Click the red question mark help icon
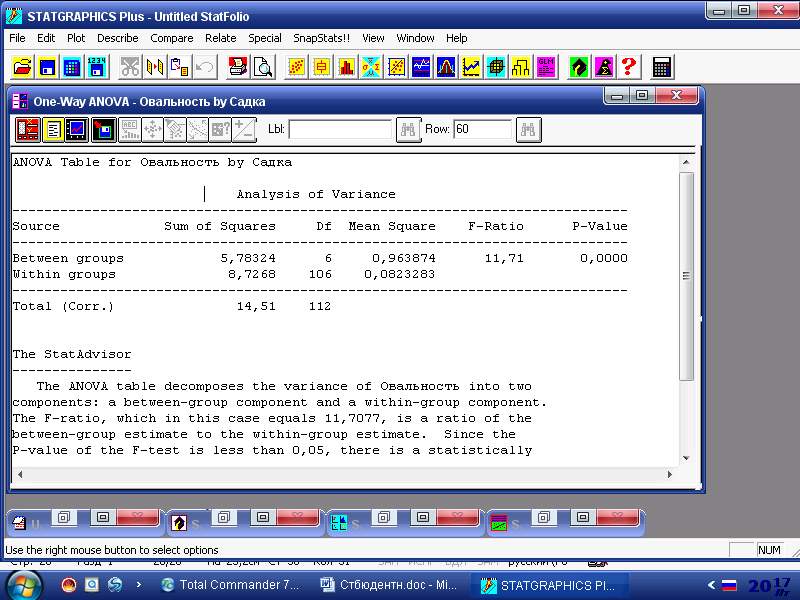 tap(629, 67)
